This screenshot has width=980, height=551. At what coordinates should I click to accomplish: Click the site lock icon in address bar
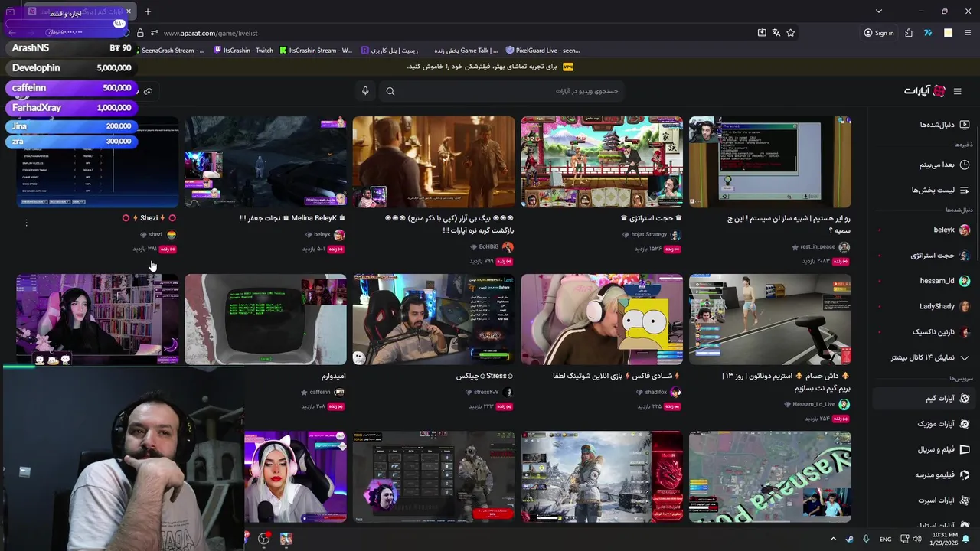click(x=140, y=33)
